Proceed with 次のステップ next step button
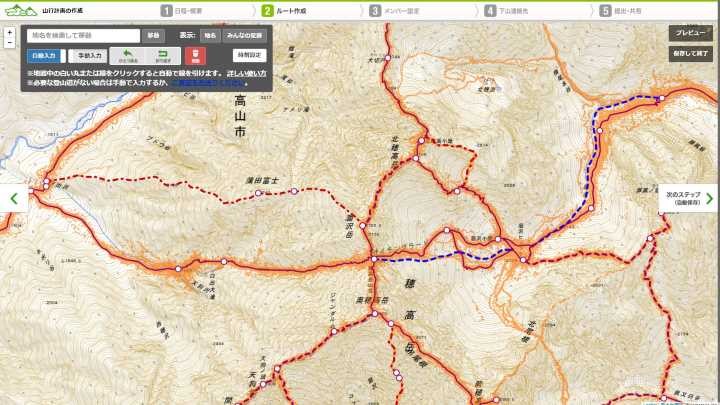 click(688, 198)
